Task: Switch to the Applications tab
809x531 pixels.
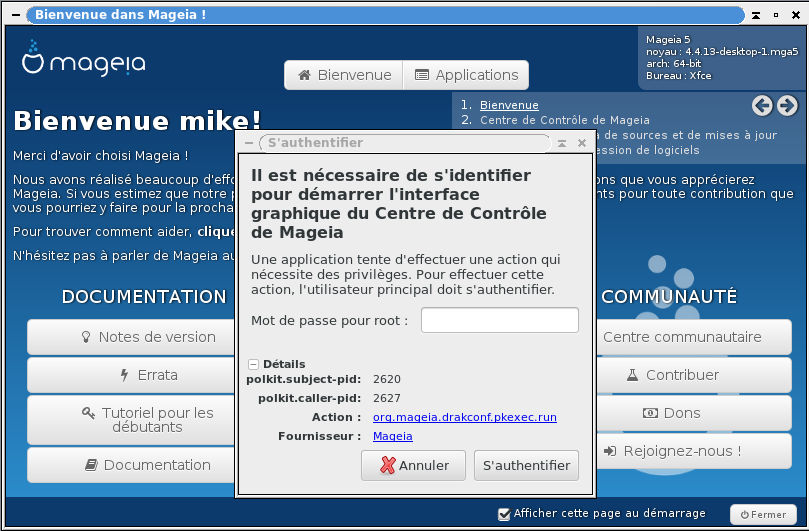Action: click(466, 75)
